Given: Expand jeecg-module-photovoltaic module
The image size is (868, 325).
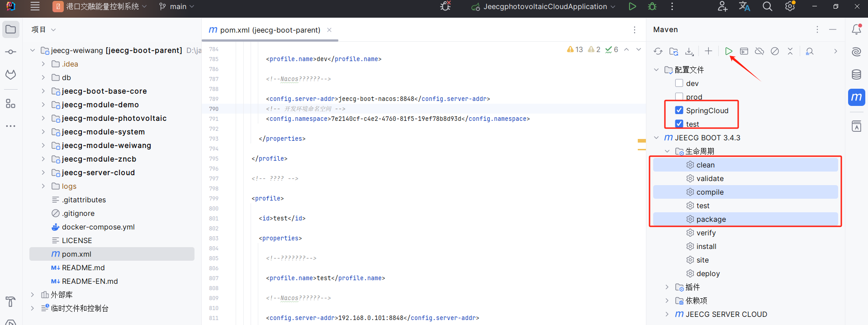Looking at the screenshot, I should (43, 118).
